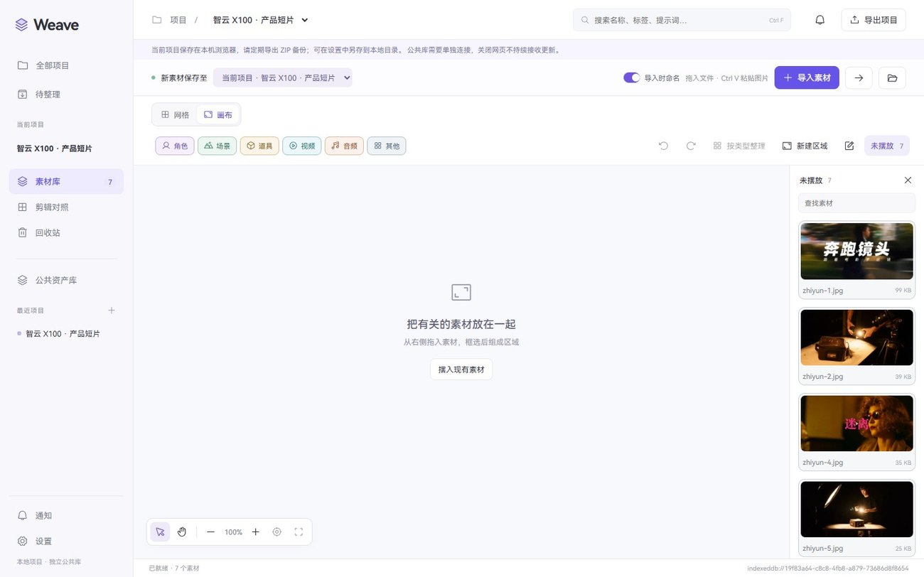The width and height of the screenshot is (924, 577).
Task: Open the 新素材保存至 destination dropdown
Action: point(283,77)
